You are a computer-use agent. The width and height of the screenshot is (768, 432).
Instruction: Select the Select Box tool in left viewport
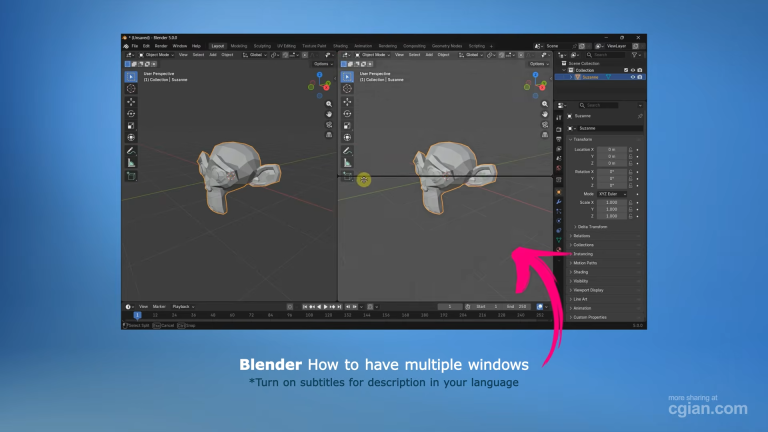(131, 76)
